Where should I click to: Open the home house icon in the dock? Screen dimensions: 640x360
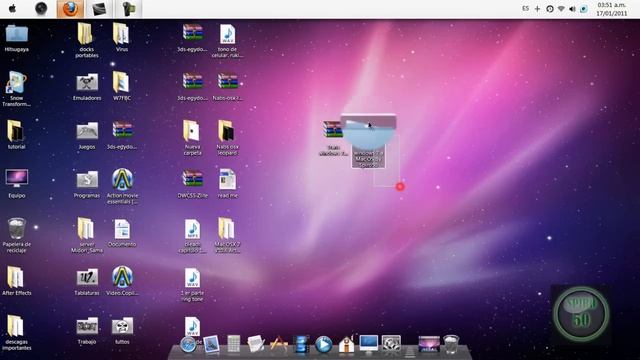(x=346, y=344)
